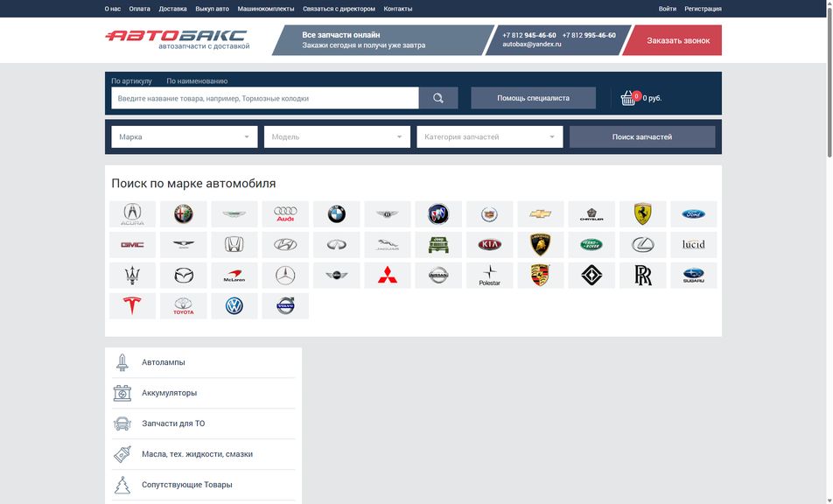
Task: Click phone number +7 812 995-46-60
Action: [589, 36]
